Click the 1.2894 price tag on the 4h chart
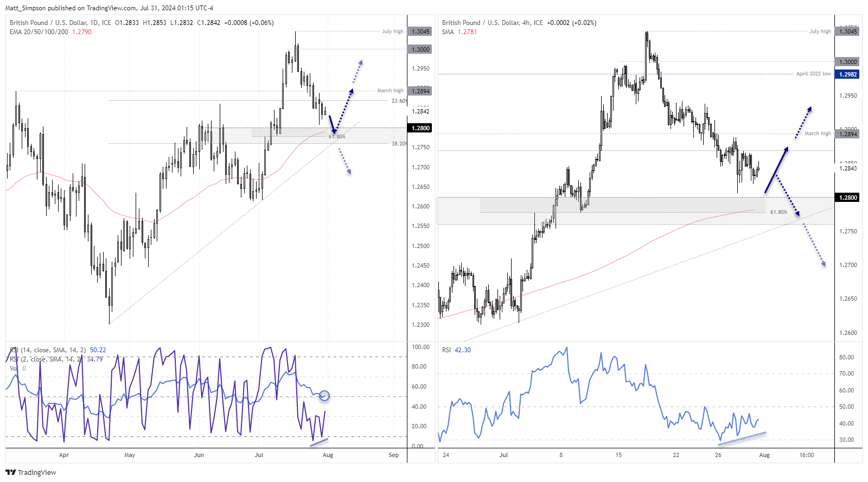 [848, 134]
